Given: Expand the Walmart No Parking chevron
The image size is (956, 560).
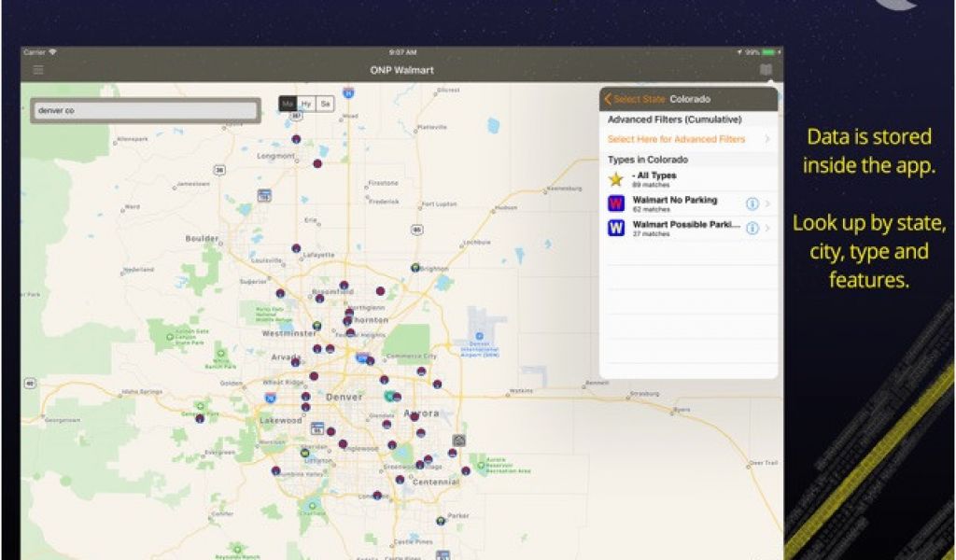Looking at the screenshot, I should click(x=768, y=204).
